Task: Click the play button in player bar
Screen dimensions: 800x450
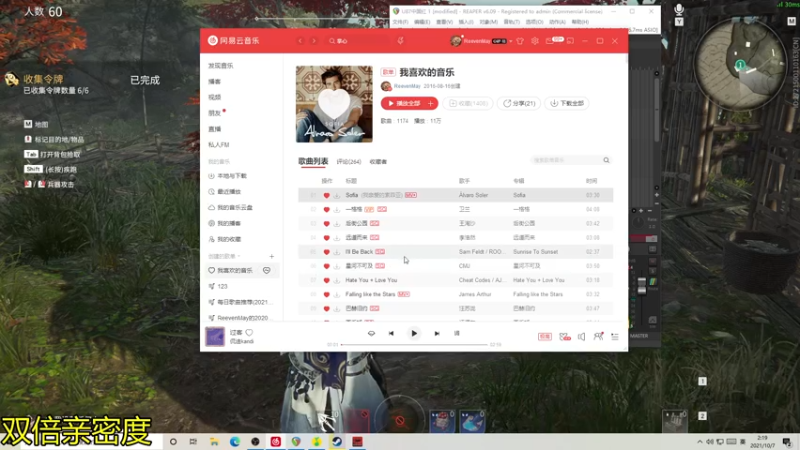Action: coord(414,334)
